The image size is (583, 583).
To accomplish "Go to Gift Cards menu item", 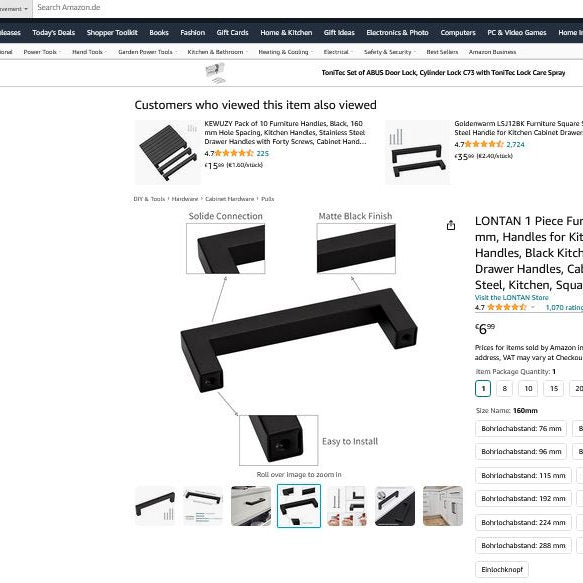I will tap(232, 33).
